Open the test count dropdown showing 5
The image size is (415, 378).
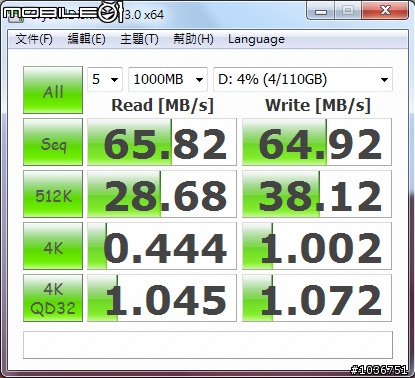pos(105,79)
